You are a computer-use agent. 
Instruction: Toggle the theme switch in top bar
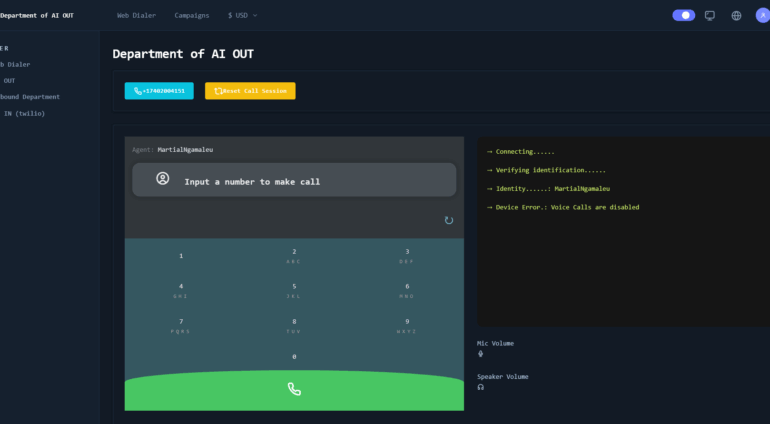pos(684,15)
